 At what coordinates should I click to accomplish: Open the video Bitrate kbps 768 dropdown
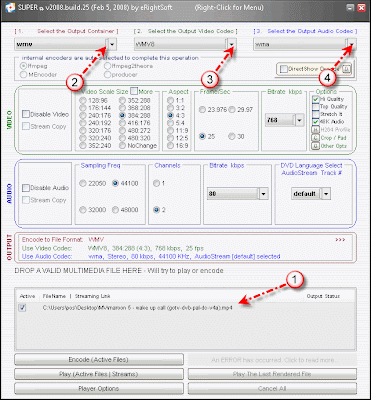coord(300,120)
